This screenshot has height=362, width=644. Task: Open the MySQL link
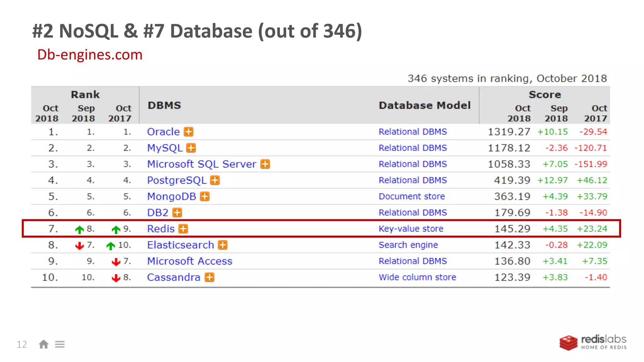point(165,148)
